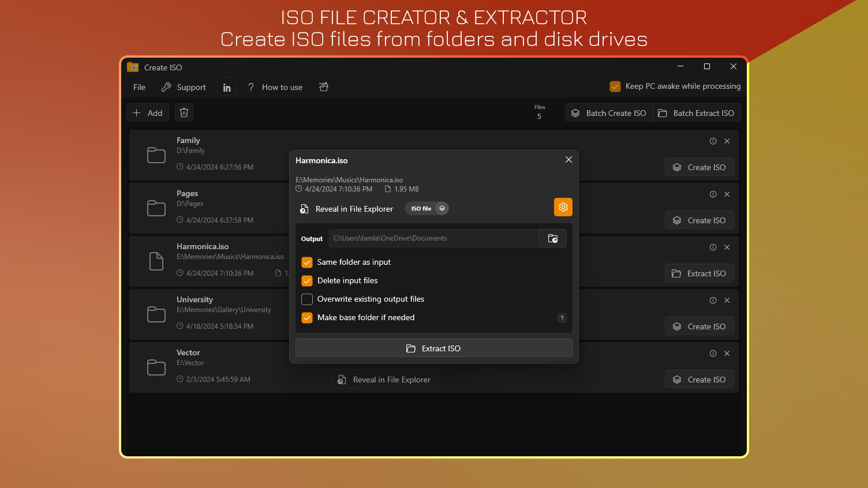Image resolution: width=868 pixels, height=488 pixels.
Task: Click Reveal in File Explorer in the Vector row
Action: (384, 380)
